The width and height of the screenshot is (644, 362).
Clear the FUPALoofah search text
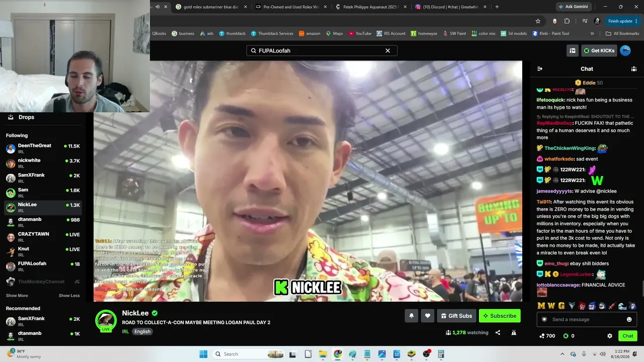click(x=387, y=51)
